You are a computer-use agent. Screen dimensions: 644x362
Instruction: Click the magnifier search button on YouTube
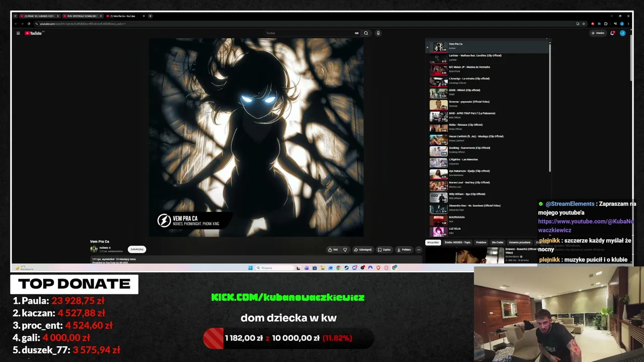point(366,33)
